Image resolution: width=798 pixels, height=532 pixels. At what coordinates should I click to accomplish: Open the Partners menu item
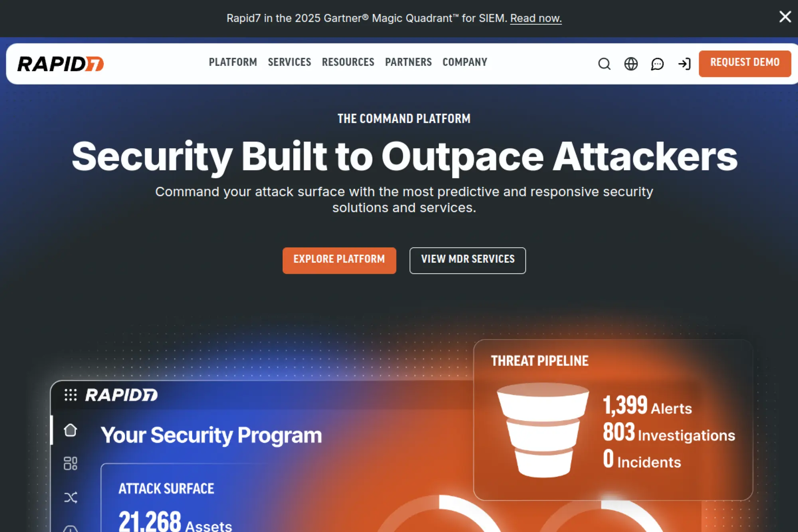[408, 62]
